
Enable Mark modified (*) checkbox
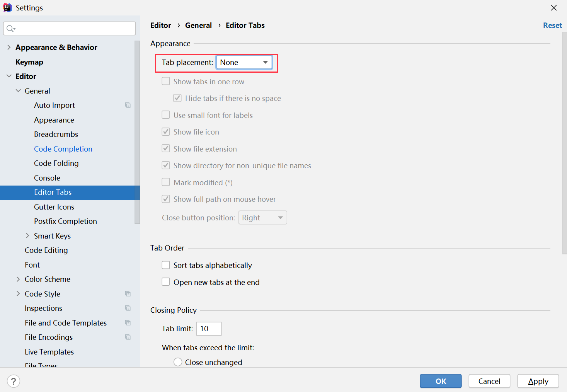coord(166,182)
